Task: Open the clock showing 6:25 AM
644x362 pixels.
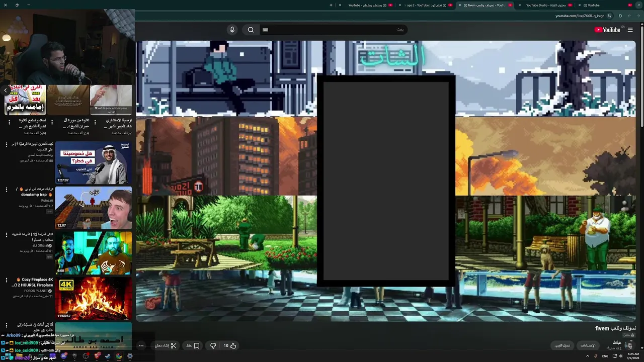Action: 633,356
